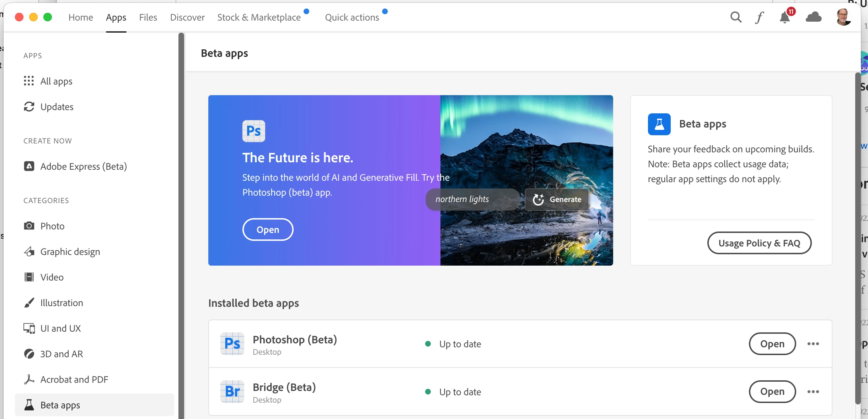Open the fonts icon in header
868x419 pixels.
coord(759,17)
